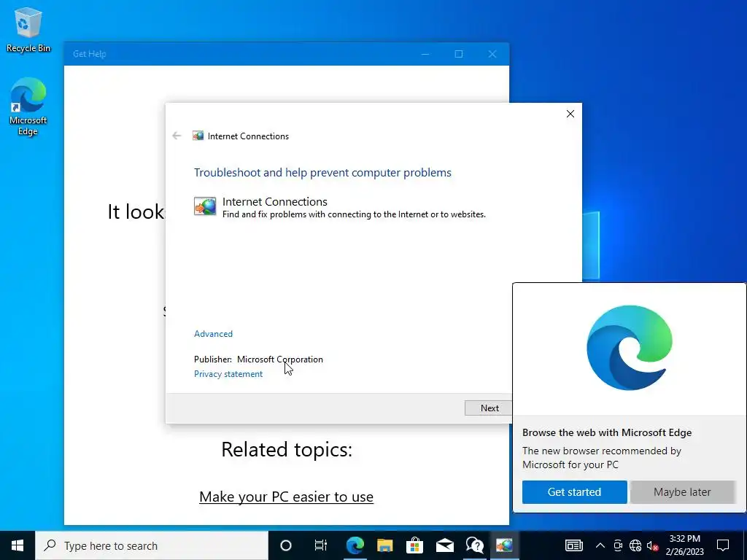
Task: Click the muted volume tray icon
Action: (x=652, y=545)
